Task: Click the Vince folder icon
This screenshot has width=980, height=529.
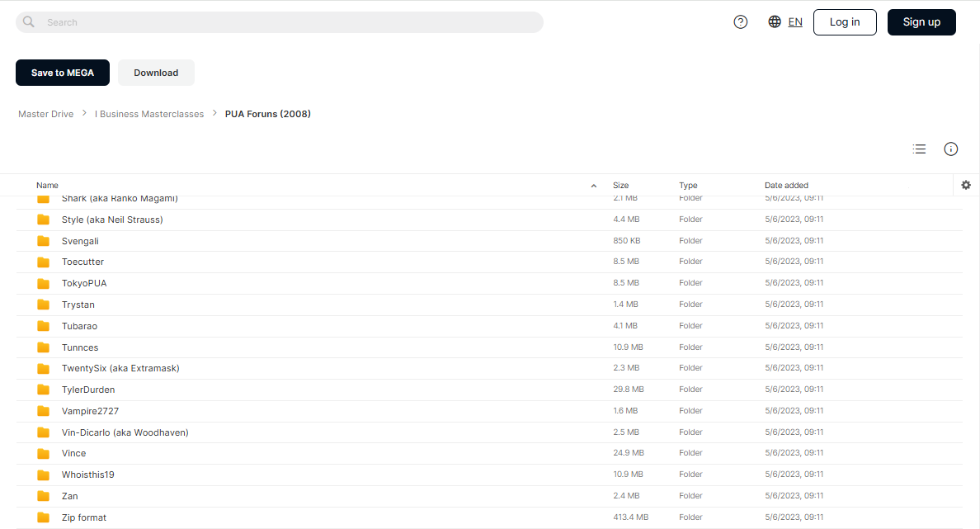Action: 43,453
